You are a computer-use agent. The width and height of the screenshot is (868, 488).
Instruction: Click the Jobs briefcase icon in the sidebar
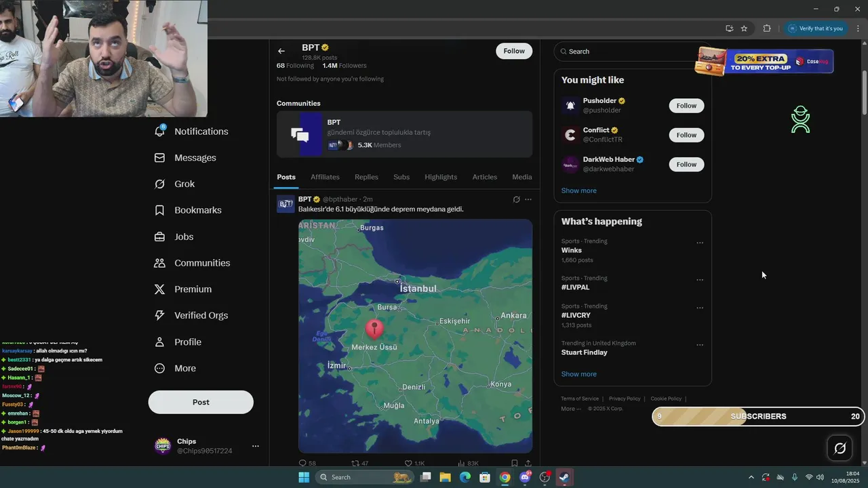(159, 237)
